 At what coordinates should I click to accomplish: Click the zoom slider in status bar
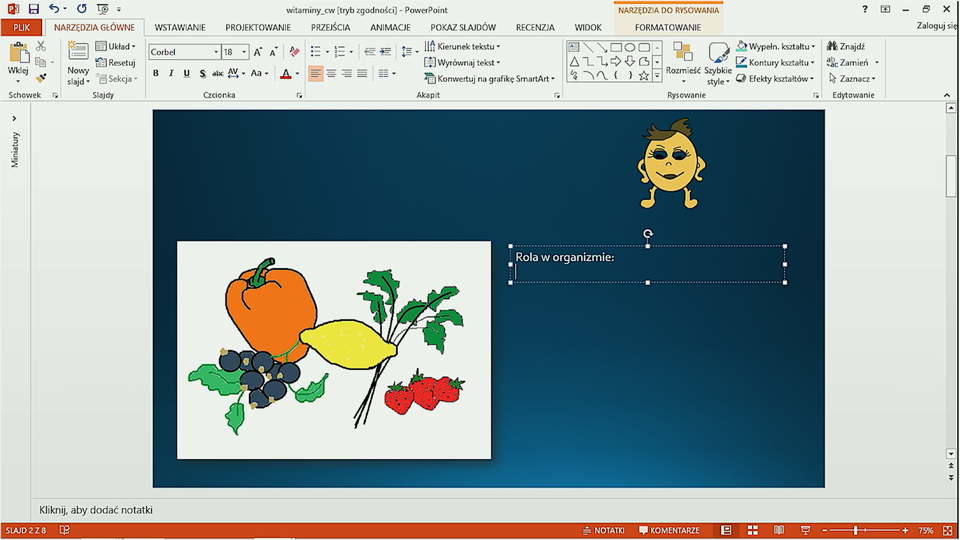856,530
